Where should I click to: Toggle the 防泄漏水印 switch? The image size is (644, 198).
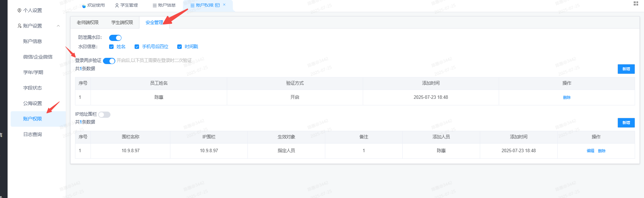pos(115,38)
